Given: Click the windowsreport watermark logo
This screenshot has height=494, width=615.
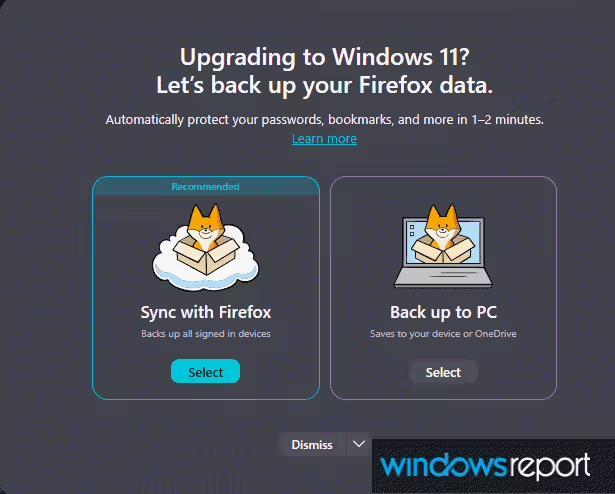Looking at the screenshot, I should click(x=486, y=465).
